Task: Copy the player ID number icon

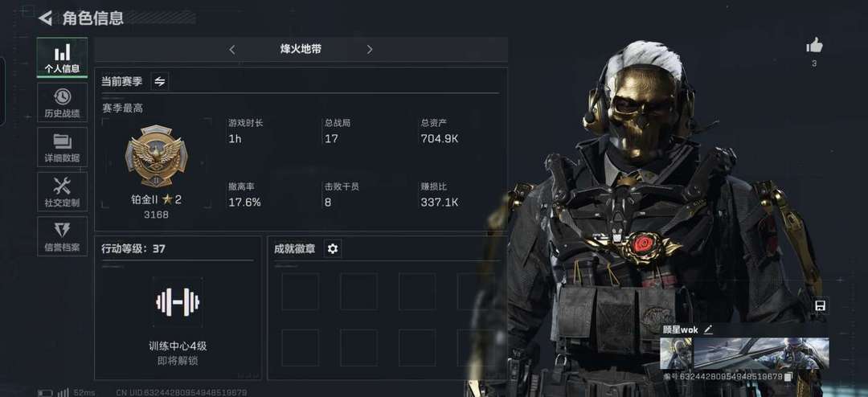Action: [x=788, y=377]
